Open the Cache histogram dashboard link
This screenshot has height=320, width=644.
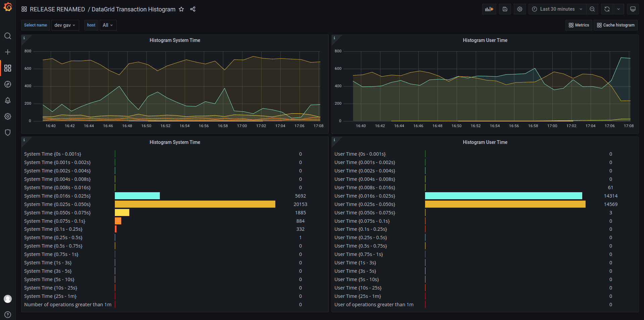pyautogui.click(x=615, y=25)
